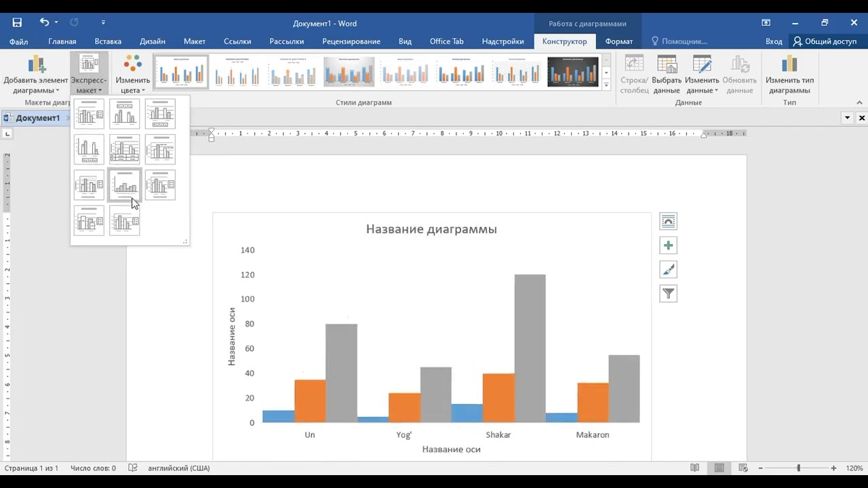Click the Вход sign-in link
The height and width of the screenshot is (488, 868).
[x=774, y=41]
